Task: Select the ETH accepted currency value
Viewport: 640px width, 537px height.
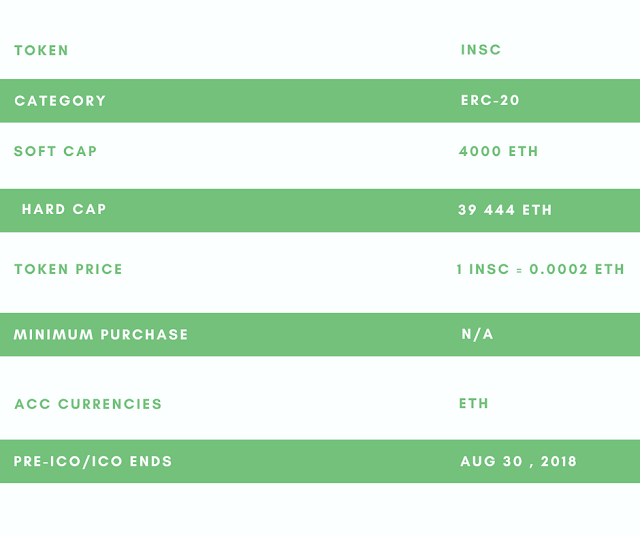Action: pyautogui.click(x=473, y=404)
